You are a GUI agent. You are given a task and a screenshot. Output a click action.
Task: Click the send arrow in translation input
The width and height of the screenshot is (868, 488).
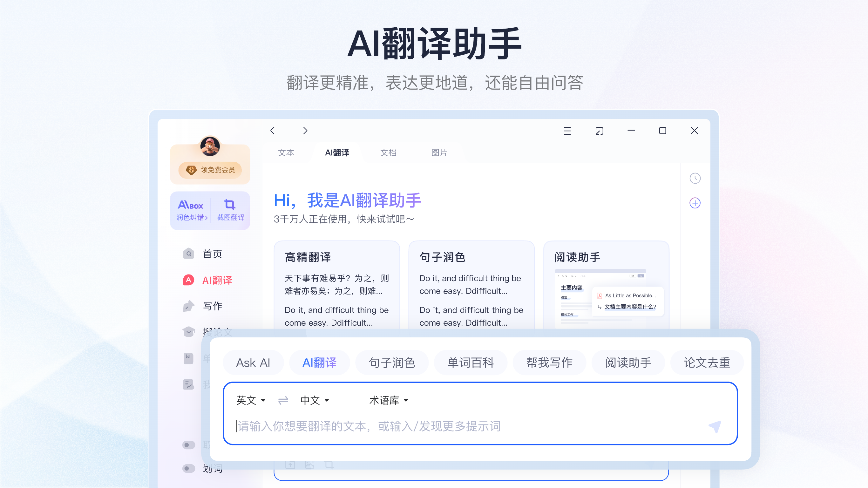coord(714,426)
